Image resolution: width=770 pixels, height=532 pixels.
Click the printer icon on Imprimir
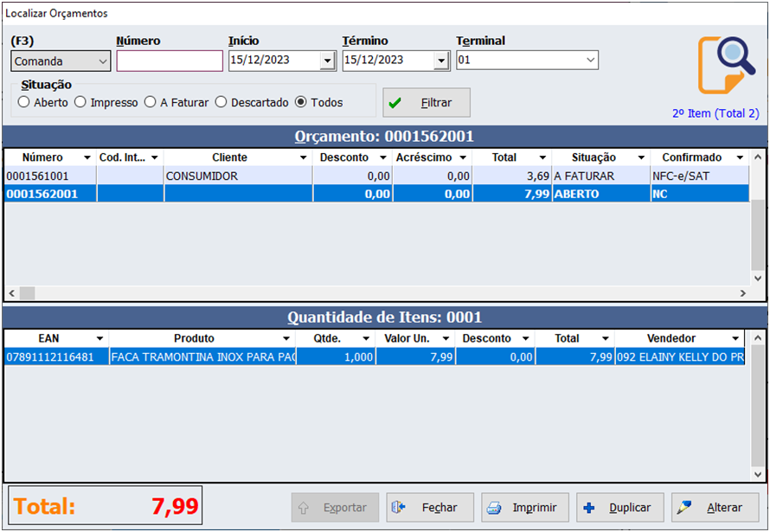pyautogui.click(x=492, y=508)
